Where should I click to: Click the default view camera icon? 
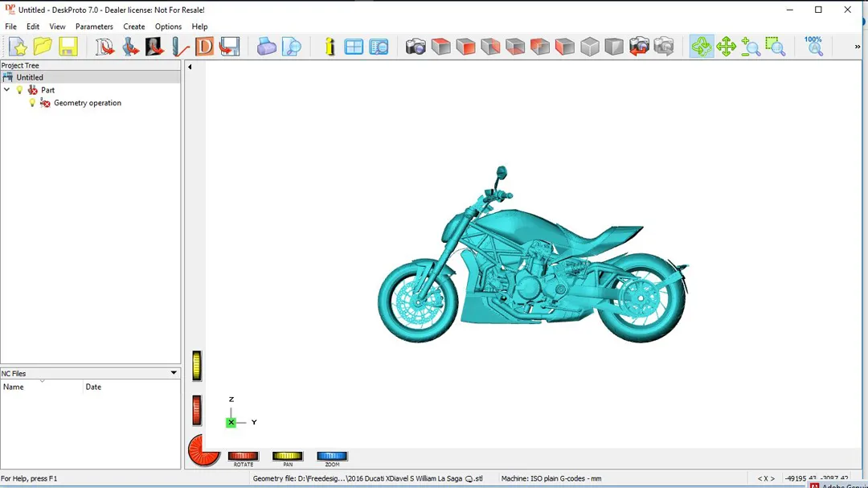tap(416, 47)
